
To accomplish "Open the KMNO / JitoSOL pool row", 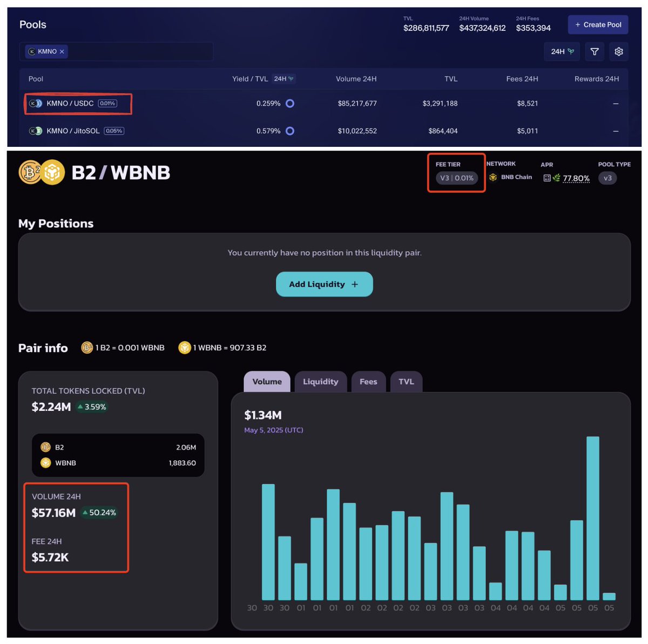I will tap(324, 131).
